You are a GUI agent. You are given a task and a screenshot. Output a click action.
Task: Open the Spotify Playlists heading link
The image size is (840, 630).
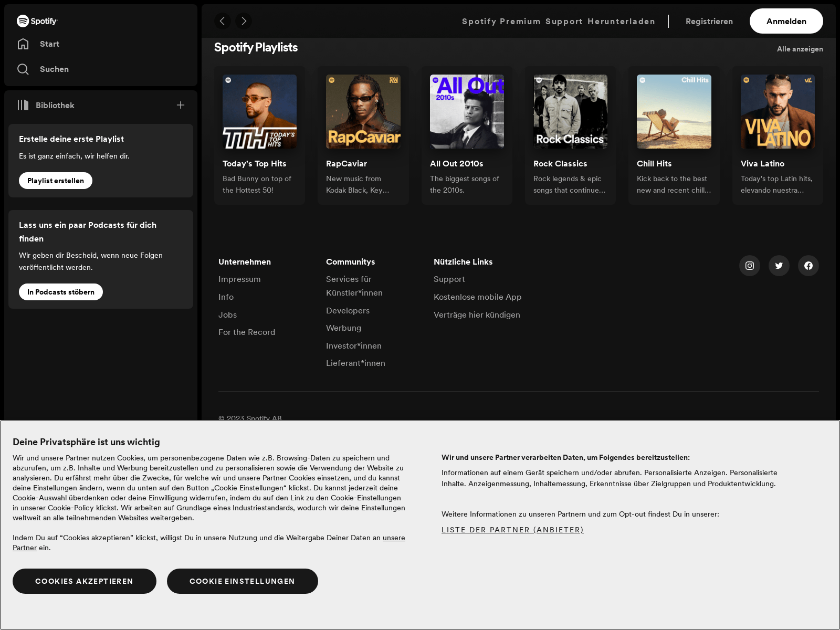pos(256,47)
